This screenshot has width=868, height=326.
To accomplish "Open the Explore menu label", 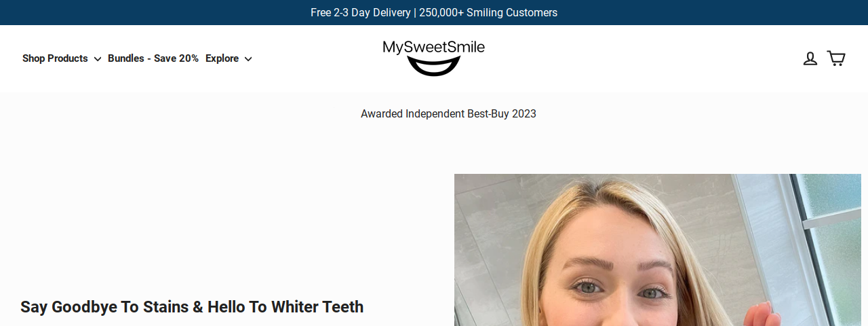I will click(x=222, y=58).
